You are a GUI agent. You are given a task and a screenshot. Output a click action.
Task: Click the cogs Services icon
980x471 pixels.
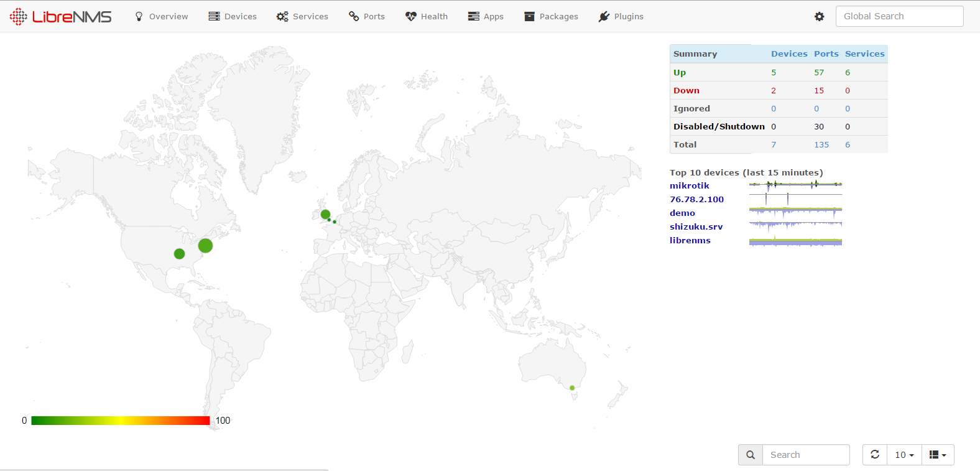[282, 16]
